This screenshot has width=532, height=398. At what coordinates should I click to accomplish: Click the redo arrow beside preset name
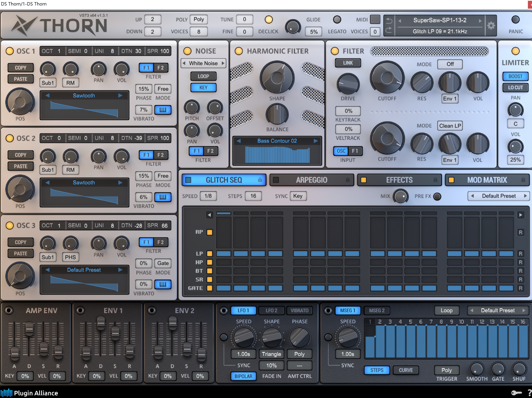(x=389, y=30)
